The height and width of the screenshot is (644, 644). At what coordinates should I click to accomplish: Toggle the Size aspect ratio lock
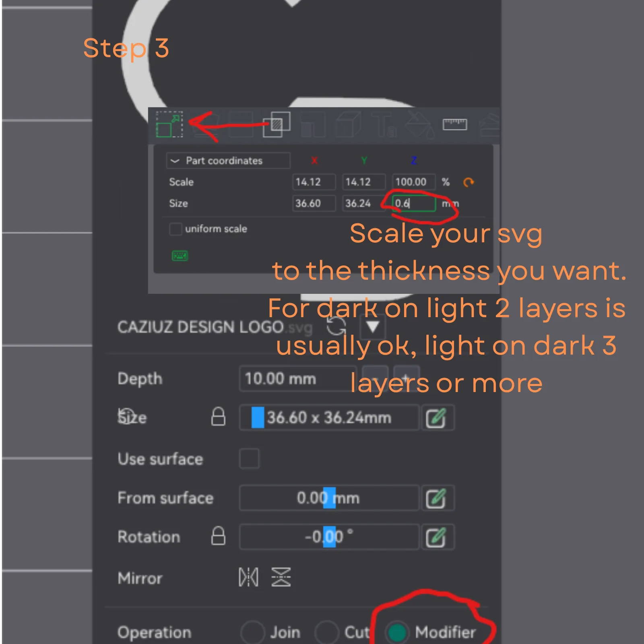218,417
